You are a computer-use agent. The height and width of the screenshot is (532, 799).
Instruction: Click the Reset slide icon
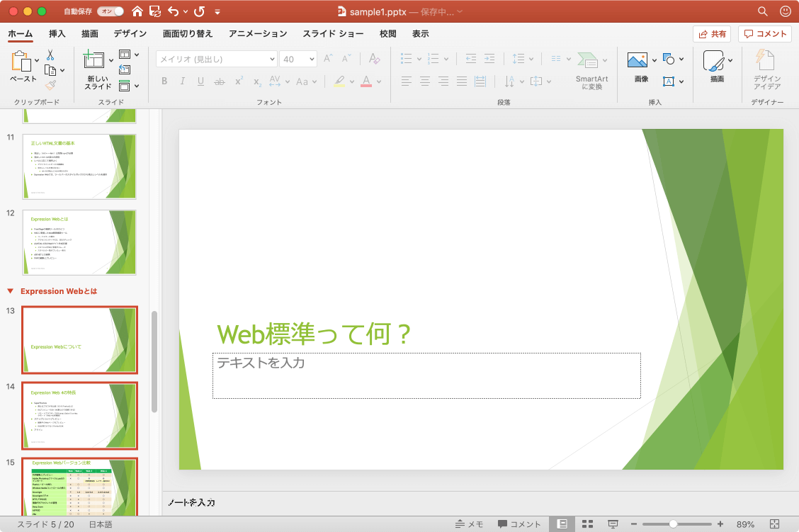tap(125, 69)
